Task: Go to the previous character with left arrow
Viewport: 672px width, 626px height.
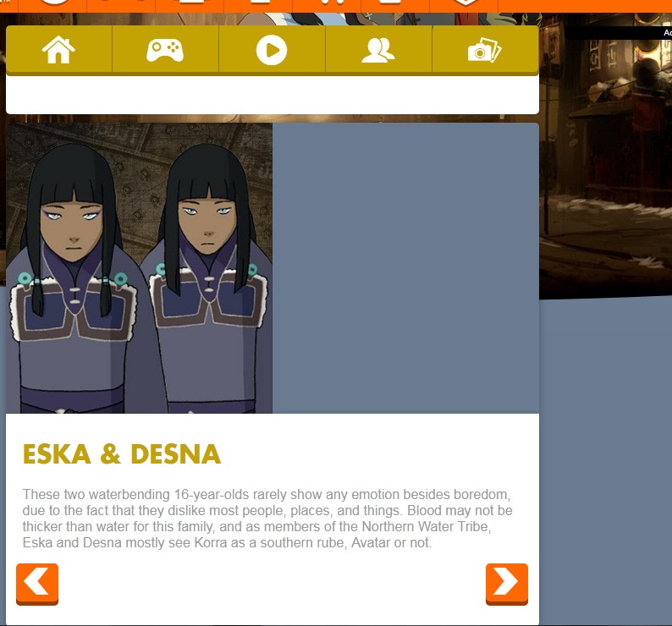Action: click(37, 584)
